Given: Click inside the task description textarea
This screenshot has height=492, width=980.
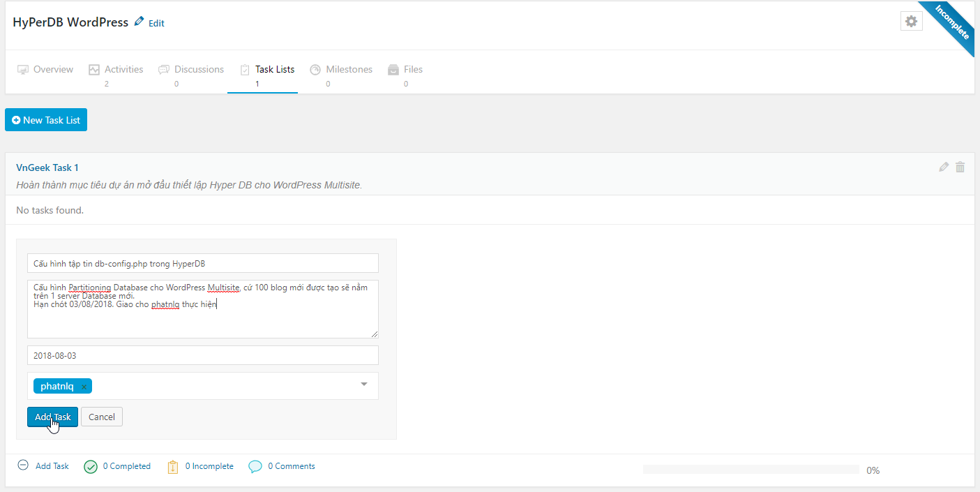Looking at the screenshot, I should [203, 309].
